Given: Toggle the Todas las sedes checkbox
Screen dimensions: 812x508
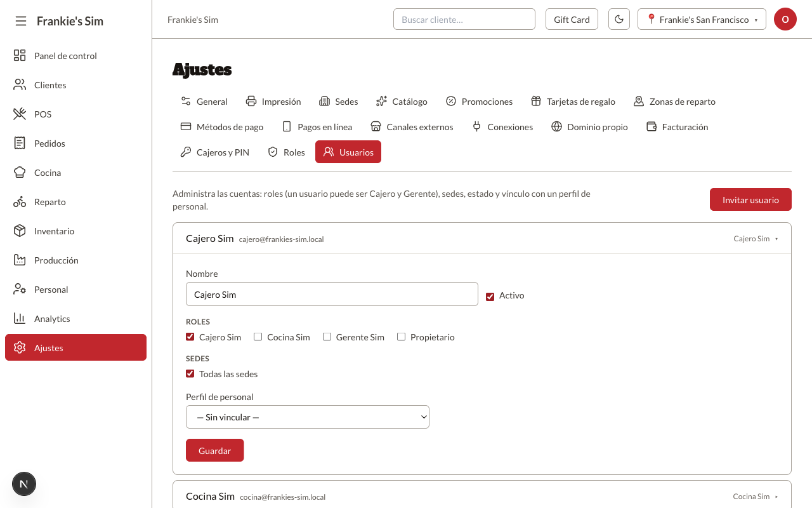Looking at the screenshot, I should pos(190,373).
